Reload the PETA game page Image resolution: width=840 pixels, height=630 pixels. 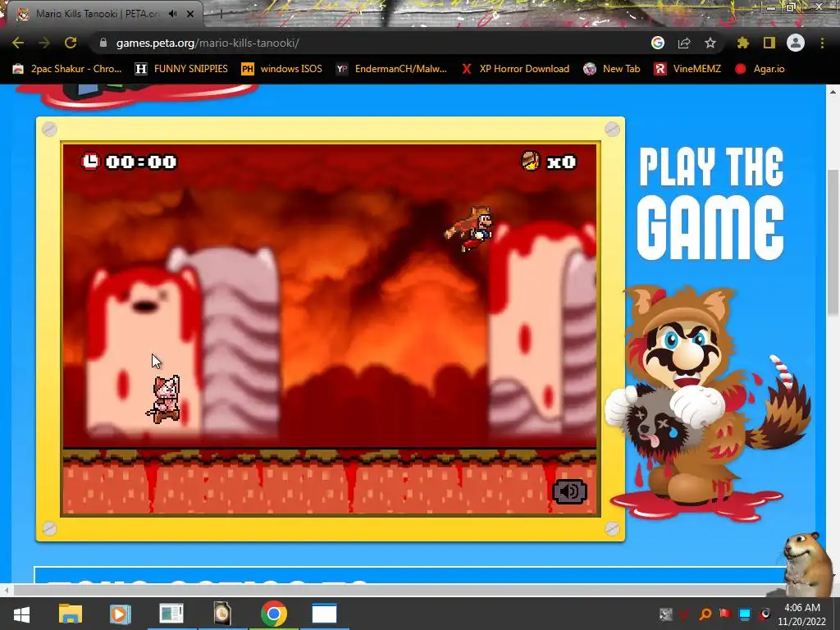(71, 43)
